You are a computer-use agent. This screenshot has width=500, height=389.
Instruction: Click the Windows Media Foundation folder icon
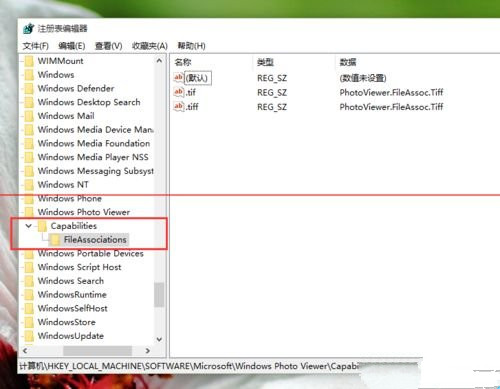(x=29, y=143)
